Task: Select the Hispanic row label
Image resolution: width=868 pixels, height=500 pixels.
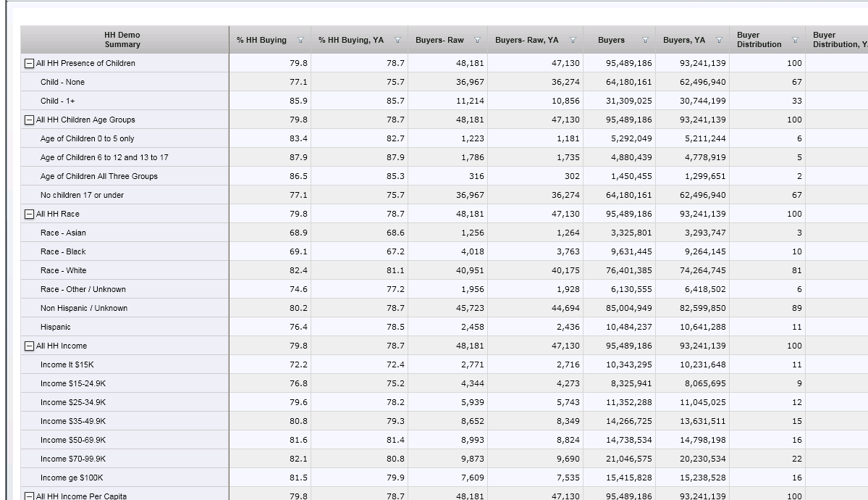Action: pyautogui.click(x=55, y=328)
